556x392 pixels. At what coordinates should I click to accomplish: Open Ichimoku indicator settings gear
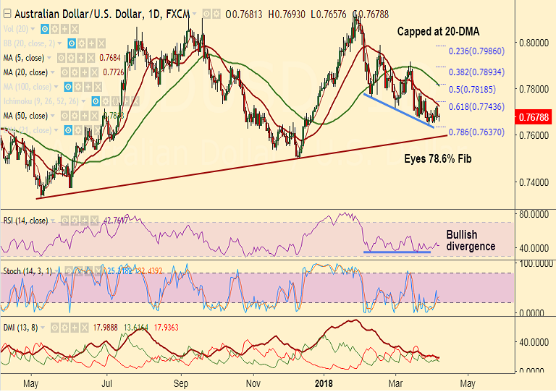pos(106,101)
